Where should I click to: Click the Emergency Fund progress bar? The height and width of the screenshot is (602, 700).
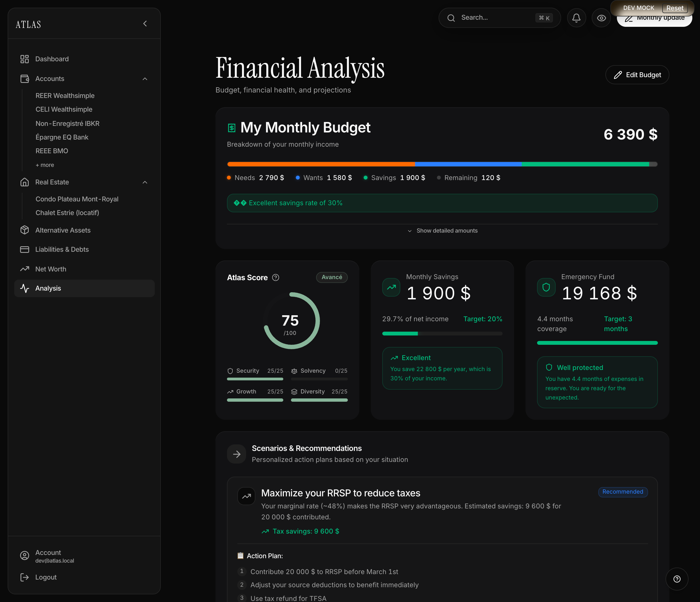click(597, 343)
